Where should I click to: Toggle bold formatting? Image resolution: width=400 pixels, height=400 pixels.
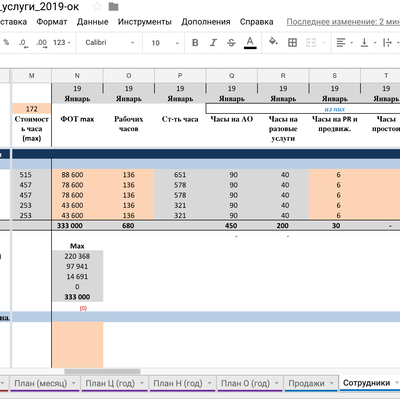click(195, 43)
